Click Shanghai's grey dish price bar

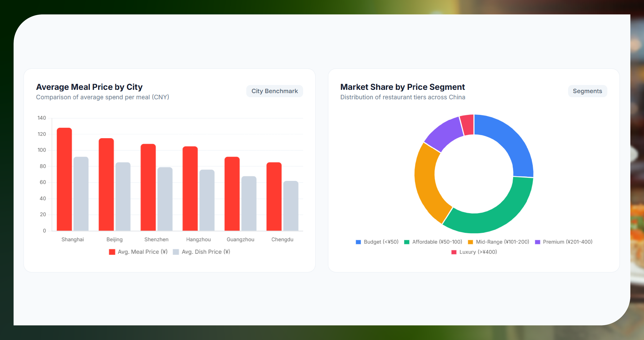(81, 194)
